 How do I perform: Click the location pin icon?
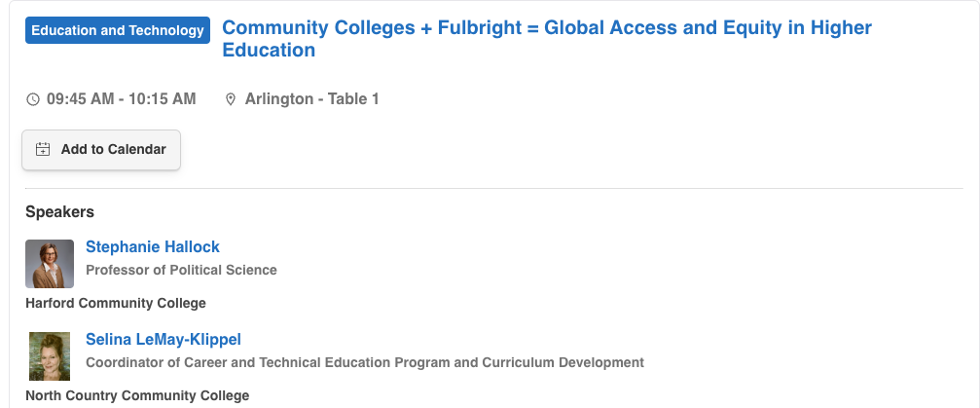coord(231,99)
